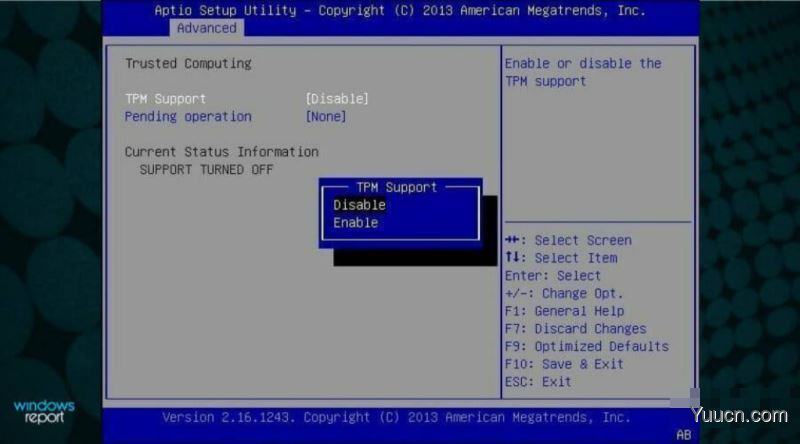Select the Advanced tab
Image resolution: width=800 pixels, height=444 pixels.
(206, 28)
